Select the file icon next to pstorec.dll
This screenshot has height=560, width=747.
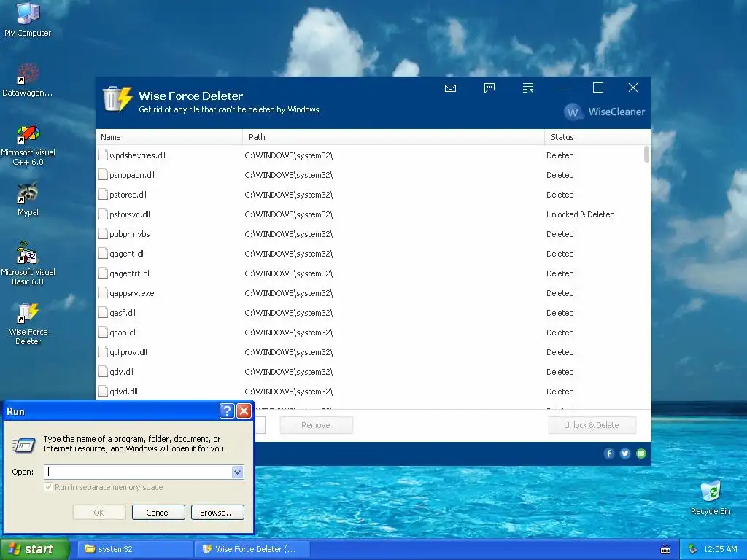pos(103,194)
